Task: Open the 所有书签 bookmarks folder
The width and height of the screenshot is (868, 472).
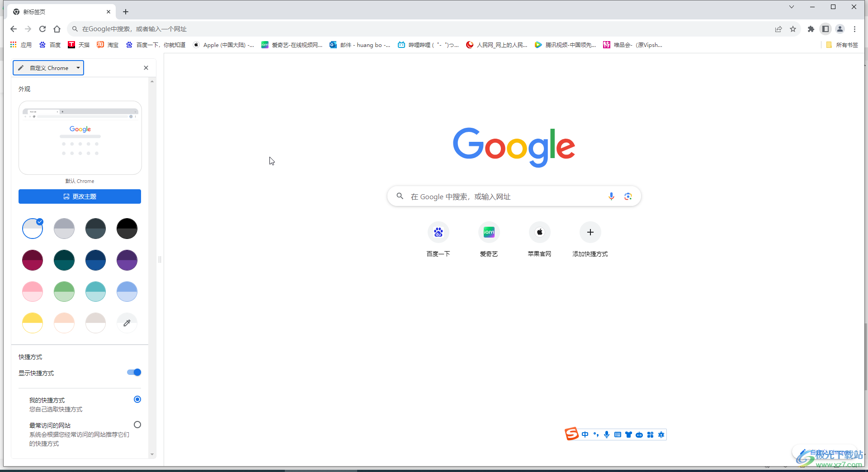Action: click(842, 45)
